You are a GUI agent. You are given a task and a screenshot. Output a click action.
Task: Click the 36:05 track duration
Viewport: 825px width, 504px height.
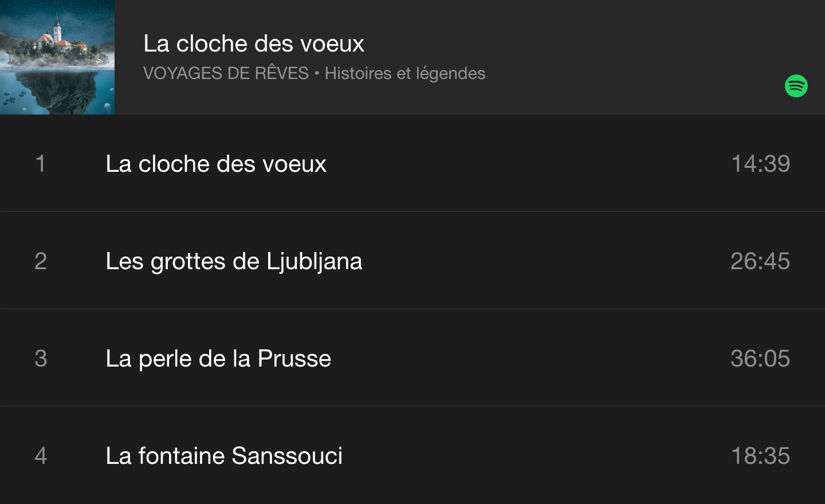[760, 359]
